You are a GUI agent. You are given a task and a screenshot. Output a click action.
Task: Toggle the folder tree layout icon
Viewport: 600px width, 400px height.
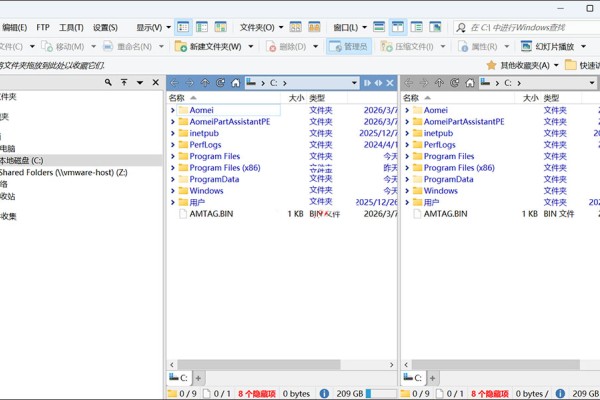(416, 27)
